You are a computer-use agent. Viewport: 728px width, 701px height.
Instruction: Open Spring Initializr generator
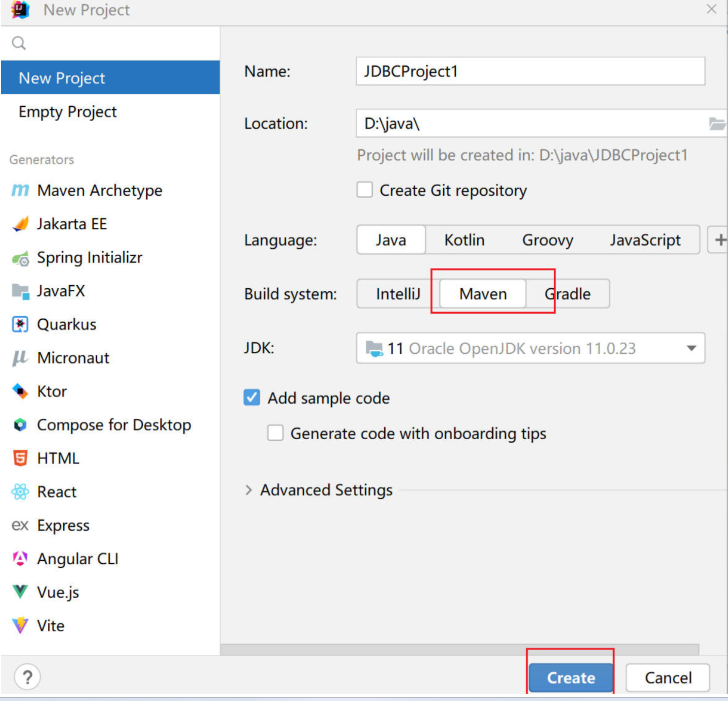[110, 258]
